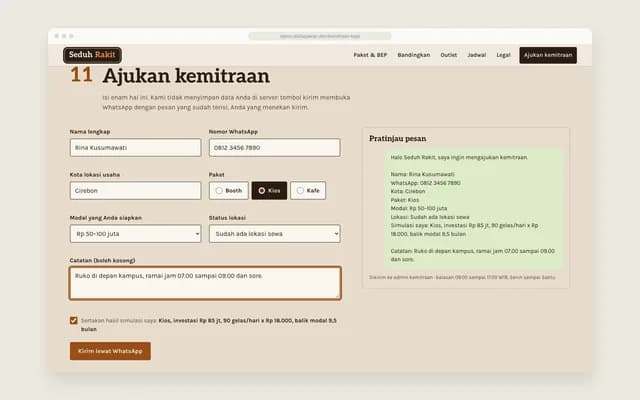This screenshot has height=400, width=640.
Task: Click 'Lokasi: Sudah ada lokasi sewa' line
Action: (430, 217)
